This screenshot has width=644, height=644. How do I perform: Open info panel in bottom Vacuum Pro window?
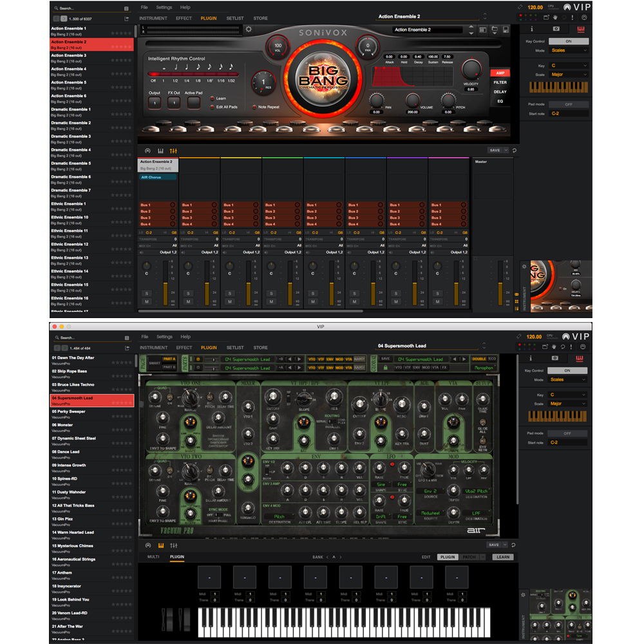coord(530,358)
